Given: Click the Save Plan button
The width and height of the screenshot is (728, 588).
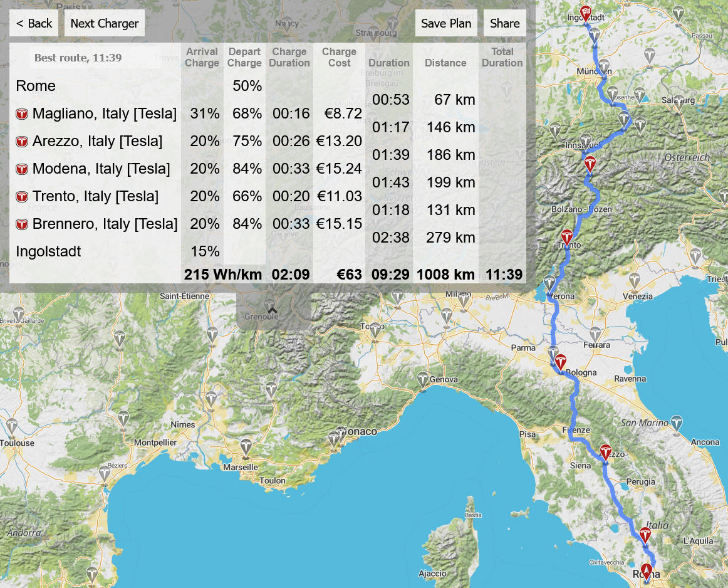Looking at the screenshot, I should (x=446, y=23).
